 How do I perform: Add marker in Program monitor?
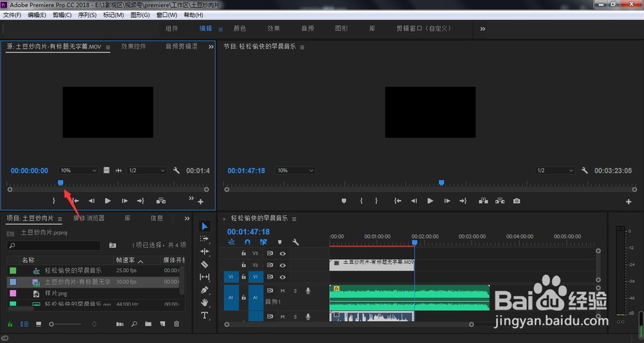coord(344,201)
